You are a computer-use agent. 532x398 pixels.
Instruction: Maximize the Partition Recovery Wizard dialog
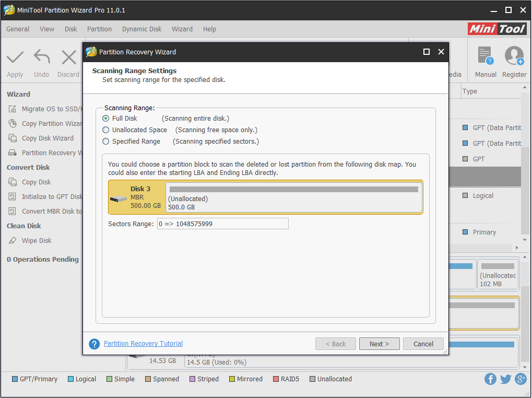tap(427, 52)
